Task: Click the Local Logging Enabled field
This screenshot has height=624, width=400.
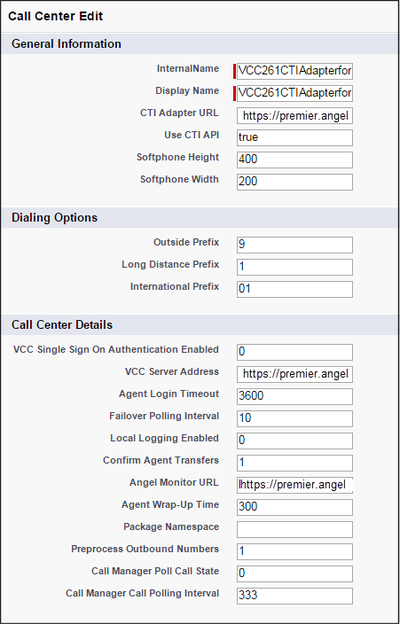Action: (x=295, y=441)
